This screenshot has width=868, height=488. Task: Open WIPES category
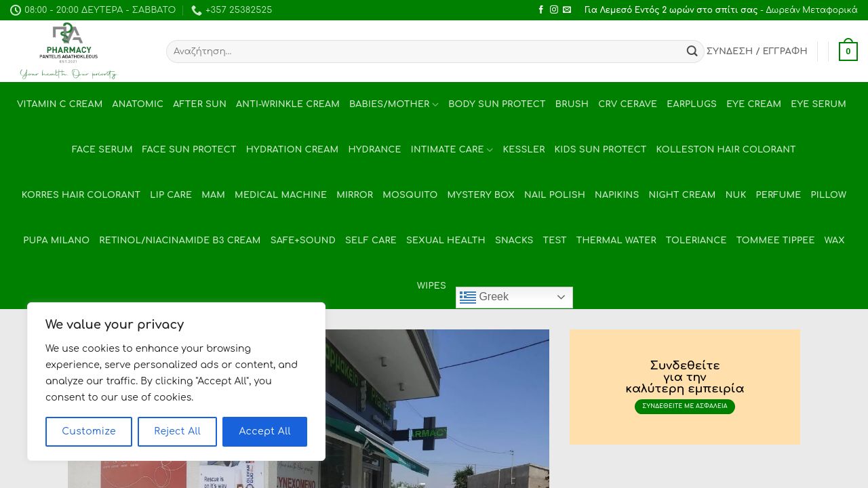pyautogui.click(x=431, y=286)
